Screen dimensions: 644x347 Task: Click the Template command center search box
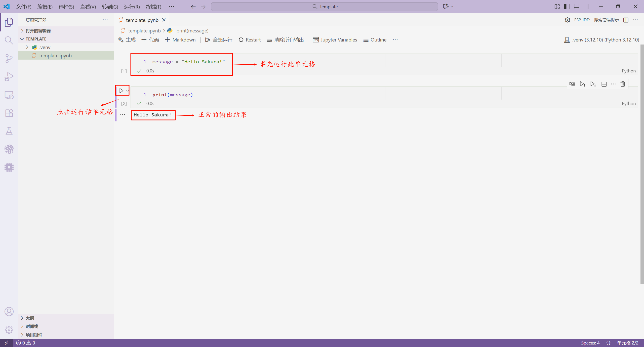tap(324, 7)
